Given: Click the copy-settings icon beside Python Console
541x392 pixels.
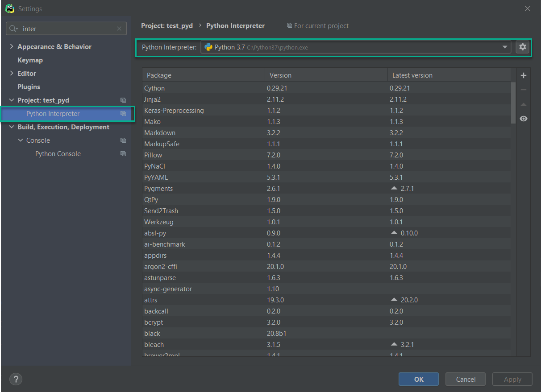Looking at the screenshot, I should (x=123, y=153).
